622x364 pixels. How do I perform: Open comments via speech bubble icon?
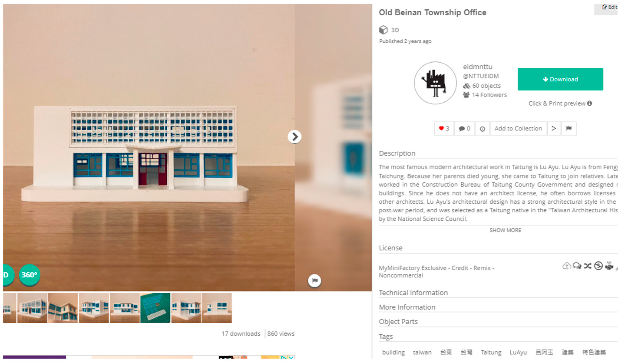(x=462, y=129)
